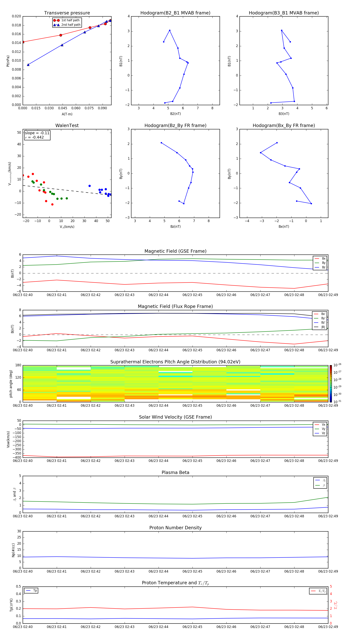This screenshot has height=644, width=351.
Task: Click the 'Bz(nT)' x-axis label
Action: click(175, 227)
